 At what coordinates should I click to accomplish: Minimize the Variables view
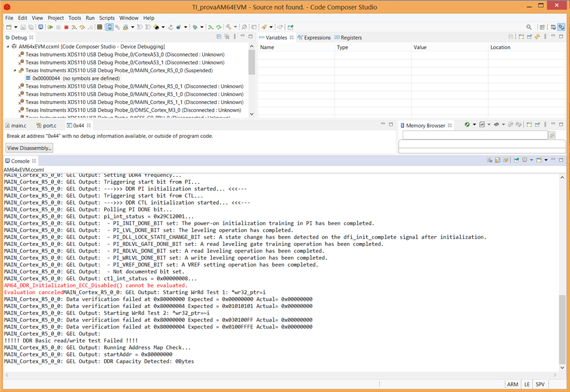(553, 36)
